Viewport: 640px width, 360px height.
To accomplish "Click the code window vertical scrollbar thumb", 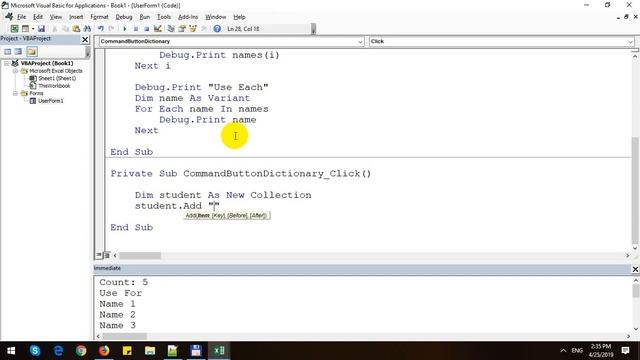I will point(635,190).
